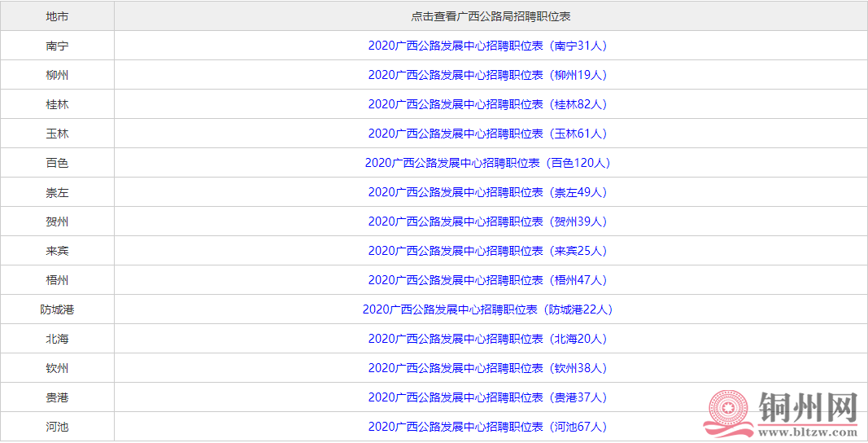Select the 百色 city cell
This screenshot has width=868, height=443.
point(57,163)
